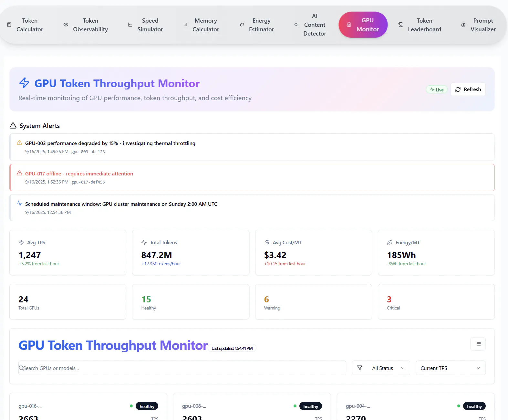
Task: Click the AI Content Detector magnifier icon
Action: tap(296, 25)
